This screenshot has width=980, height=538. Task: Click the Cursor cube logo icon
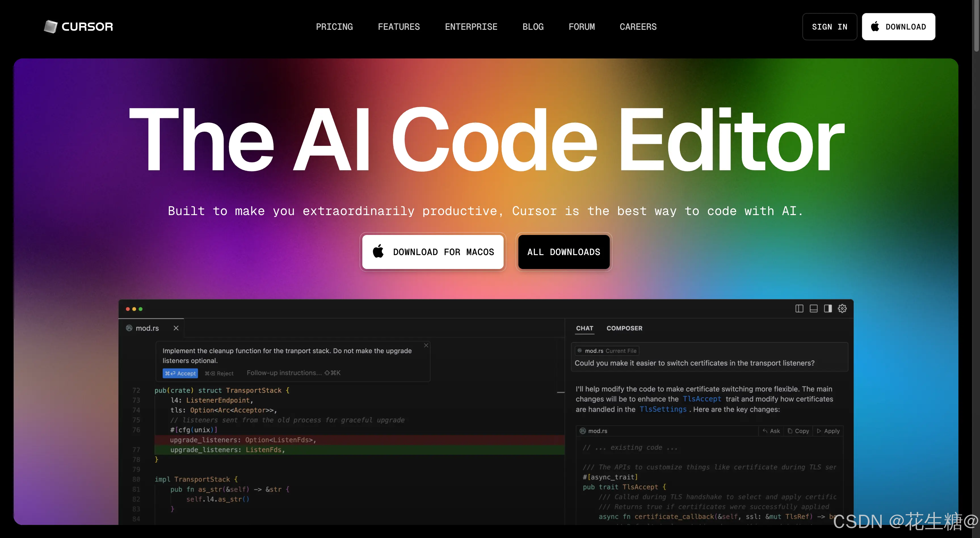[50, 27]
